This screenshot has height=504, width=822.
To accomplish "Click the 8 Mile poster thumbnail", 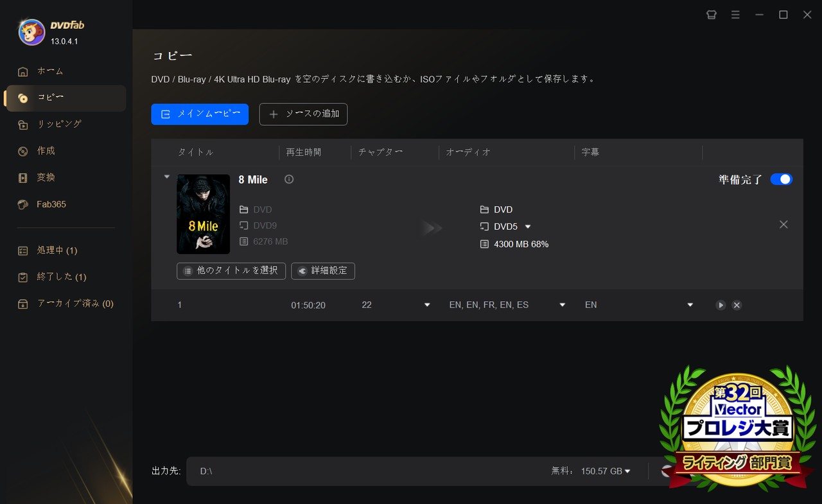I will [x=203, y=214].
